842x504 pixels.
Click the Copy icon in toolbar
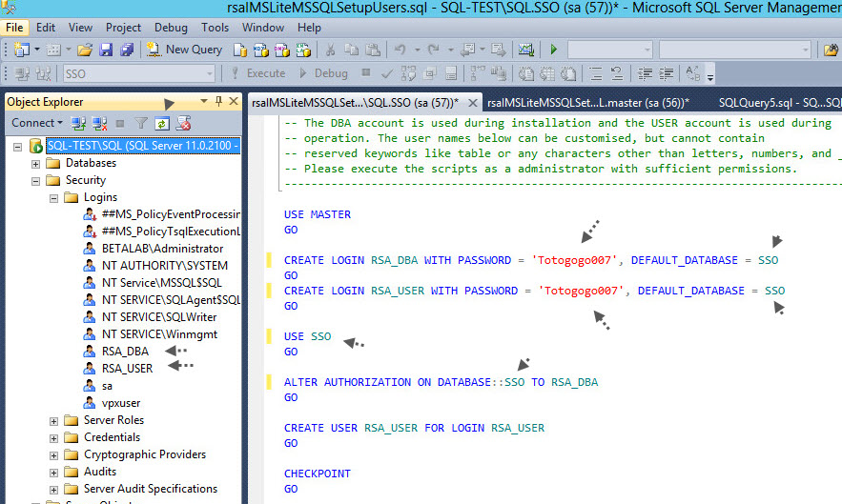point(351,50)
